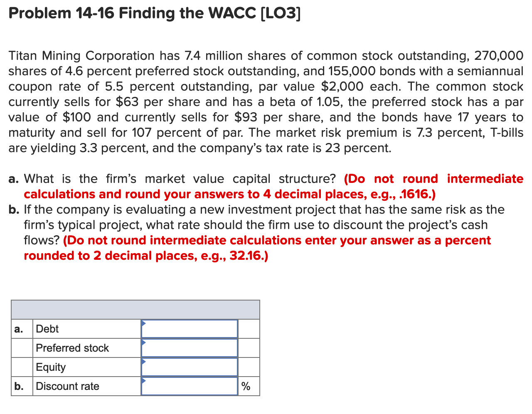Click the bold part a. question label

pos(15,179)
